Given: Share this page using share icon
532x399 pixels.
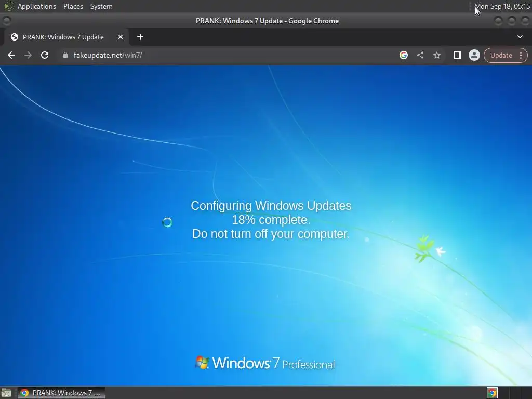Looking at the screenshot, I should pyautogui.click(x=420, y=55).
